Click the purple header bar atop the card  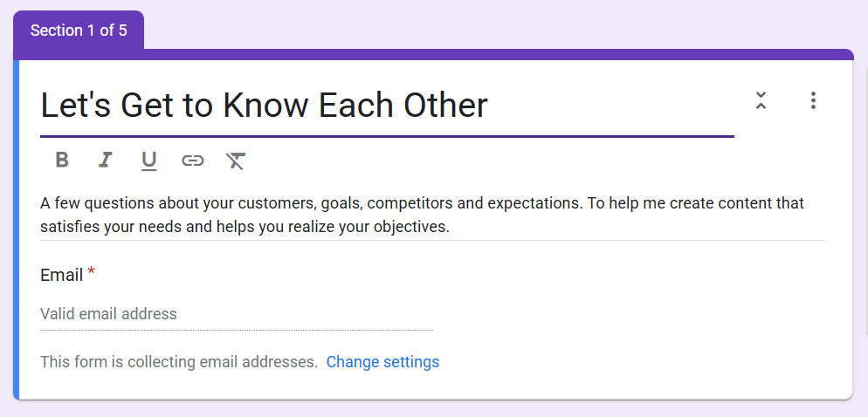(498, 54)
